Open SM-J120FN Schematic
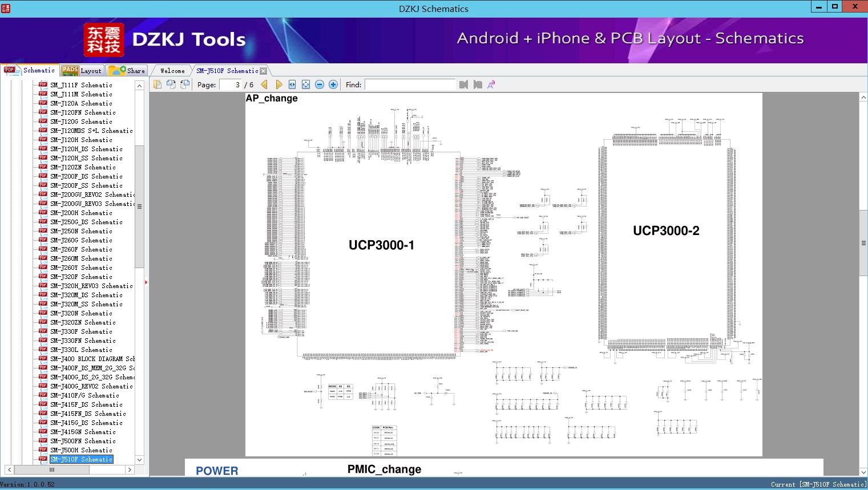868x490 pixels. point(83,112)
